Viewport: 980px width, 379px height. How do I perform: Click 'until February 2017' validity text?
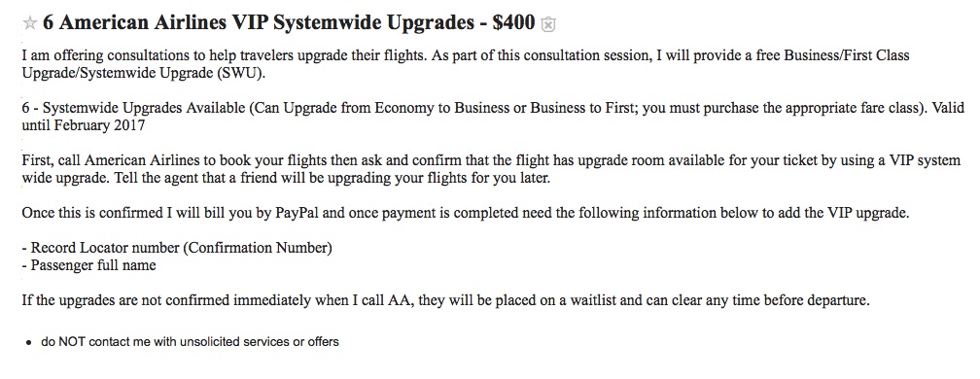coord(84,125)
